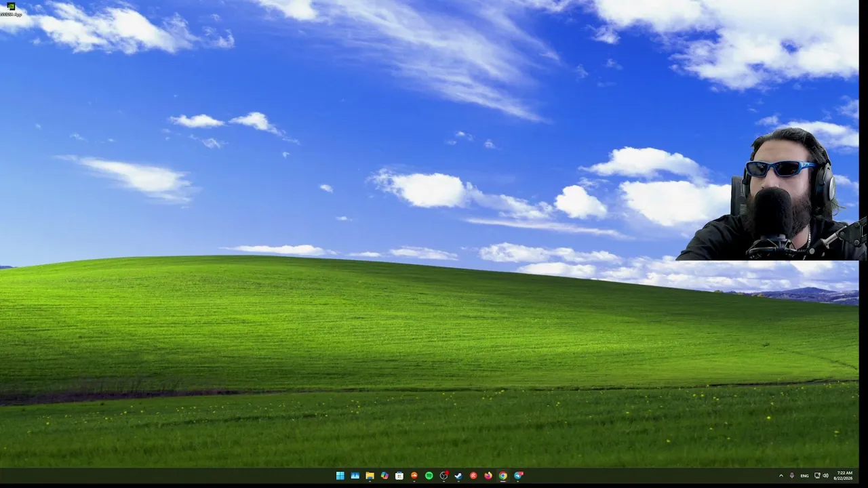Open Spotify from the taskbar
Viewport: 868px width, 488px height.
(x=429, y=476)
